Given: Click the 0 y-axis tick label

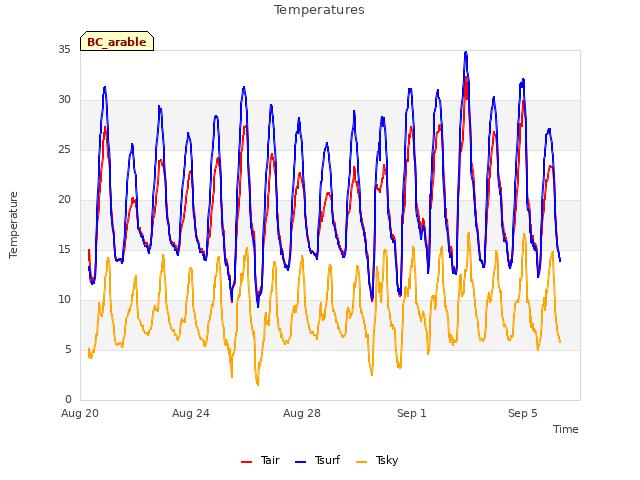Looking at the screenshot, I should click(68, 400).
